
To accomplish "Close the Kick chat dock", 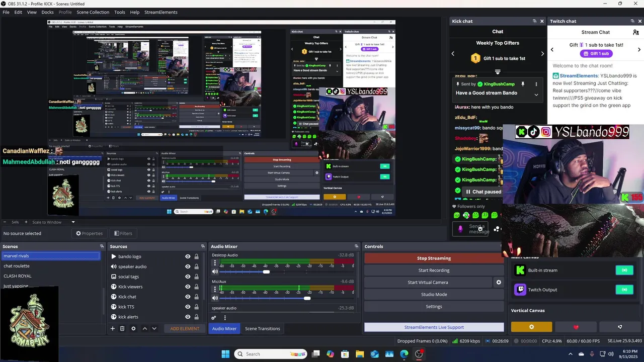I will (x=542, y=21).
